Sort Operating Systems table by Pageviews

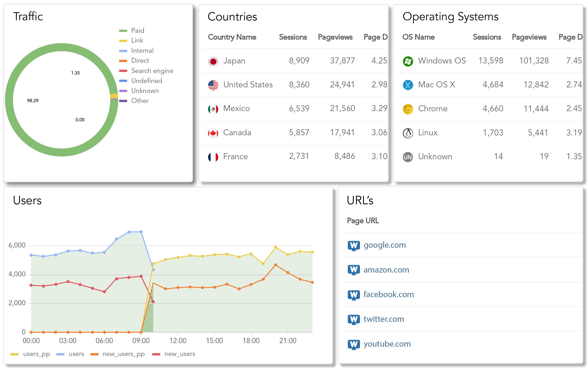pos(529,37)
